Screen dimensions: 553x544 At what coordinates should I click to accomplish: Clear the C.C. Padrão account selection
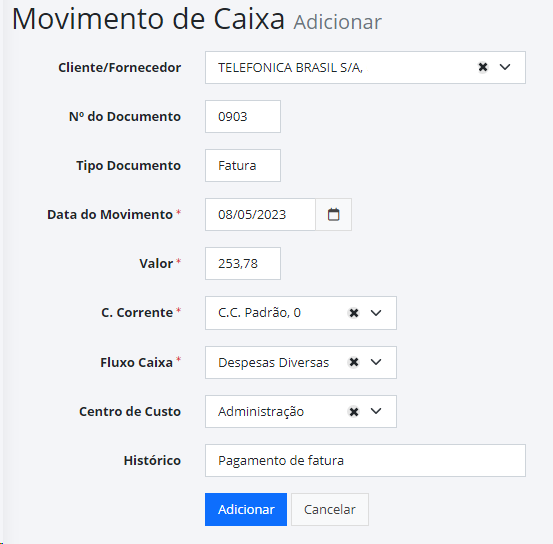pos(353,313)
